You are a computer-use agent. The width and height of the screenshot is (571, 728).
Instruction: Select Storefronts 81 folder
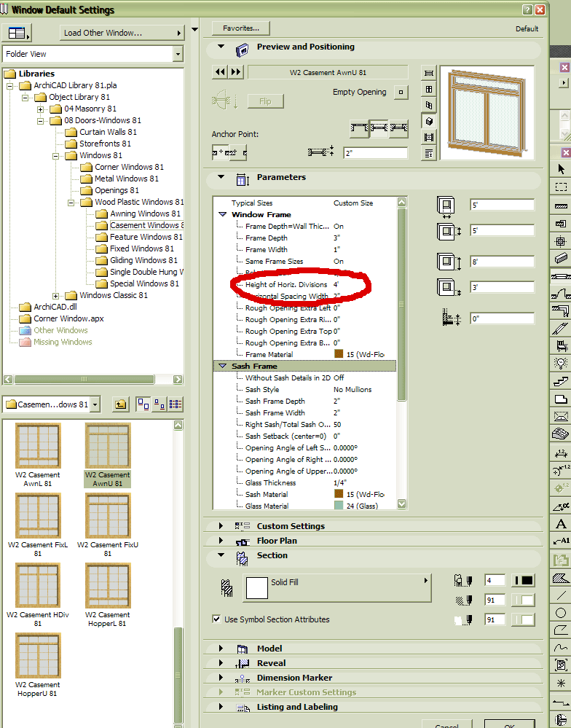(x=105, y=144)
